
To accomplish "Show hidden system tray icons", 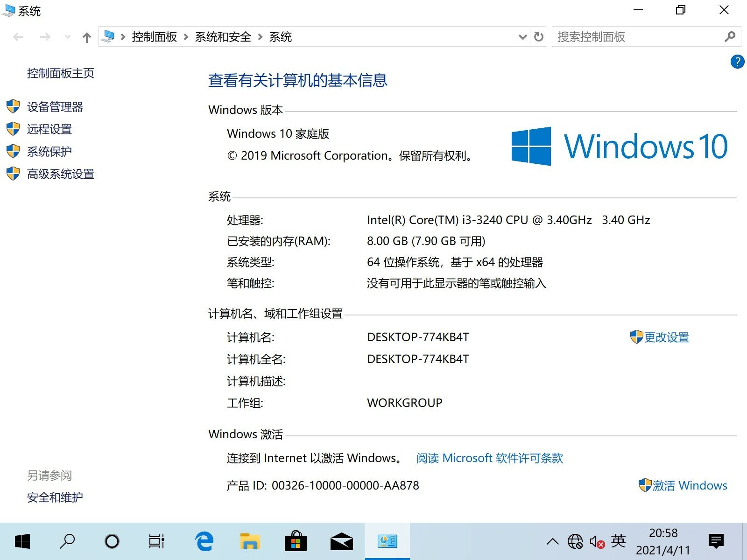I will tap(552, 541).
